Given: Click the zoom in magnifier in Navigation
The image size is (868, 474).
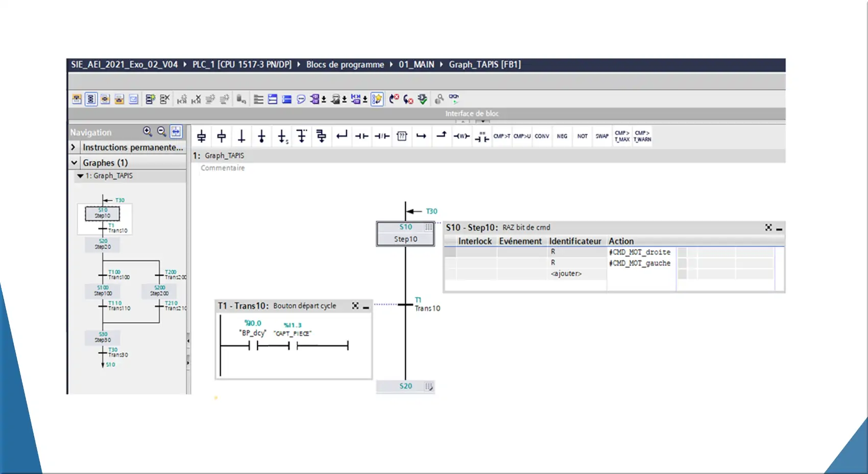Looking at the screenshot, I should (148, 132).
